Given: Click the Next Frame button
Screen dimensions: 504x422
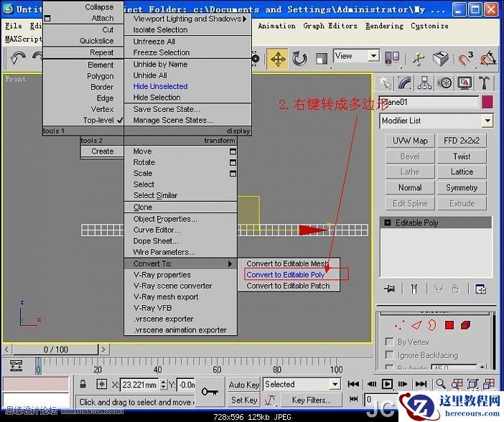Looking at the screenshot, I should (403, 384).
